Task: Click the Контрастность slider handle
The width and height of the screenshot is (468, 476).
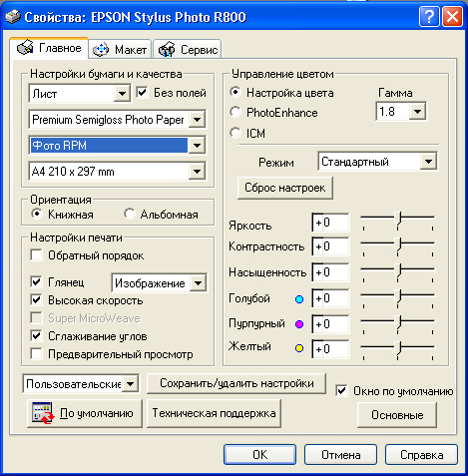Action: click(x=398, y=245)
